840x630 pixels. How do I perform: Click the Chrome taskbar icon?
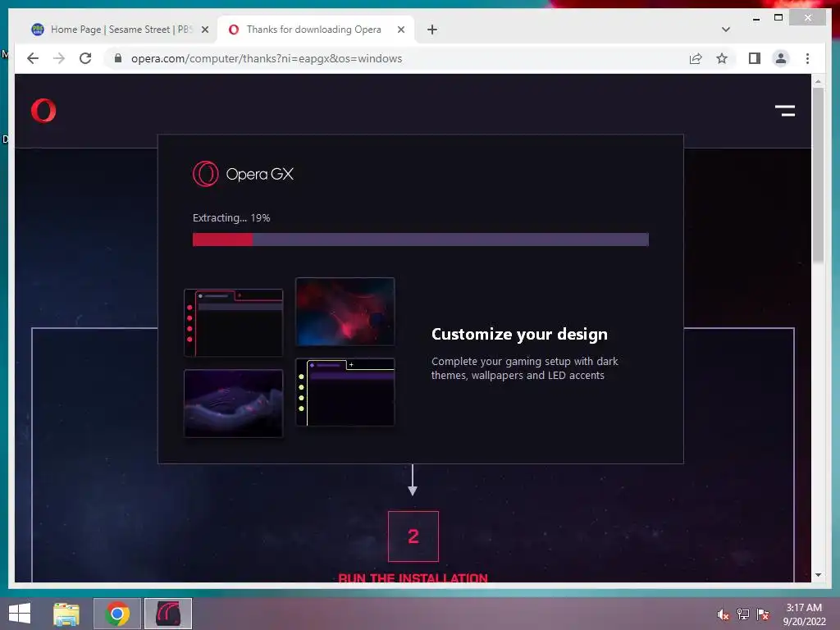(117, 614)
